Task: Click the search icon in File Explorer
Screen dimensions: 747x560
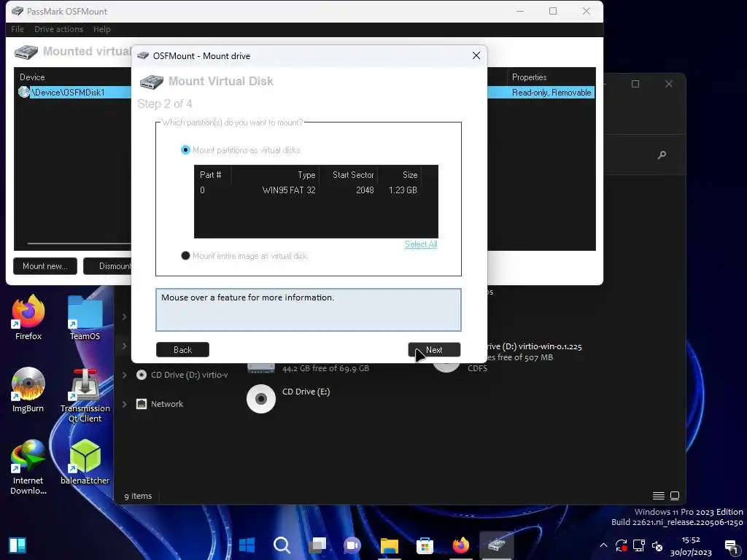Action: [662, 155]
